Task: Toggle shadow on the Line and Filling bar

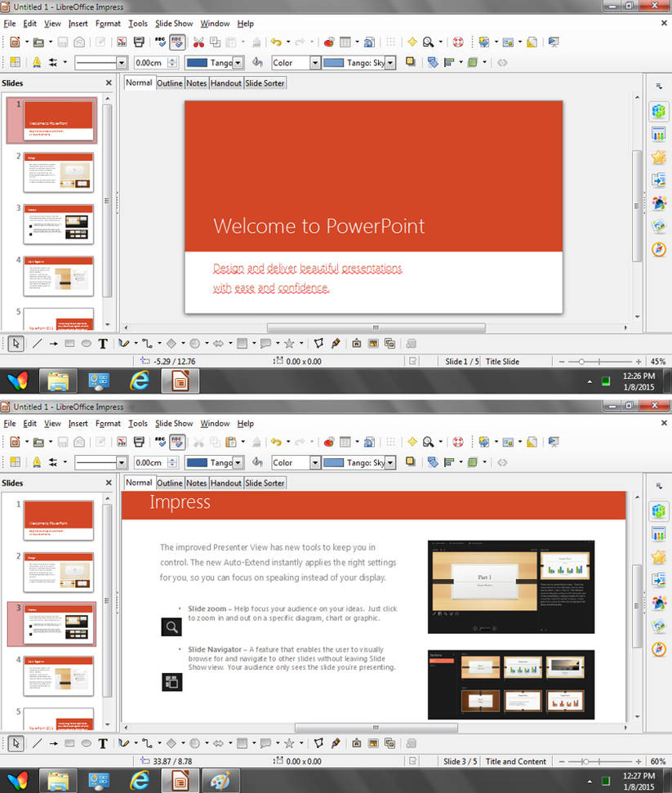Action: pyautogui.click(x=410, y=62)
